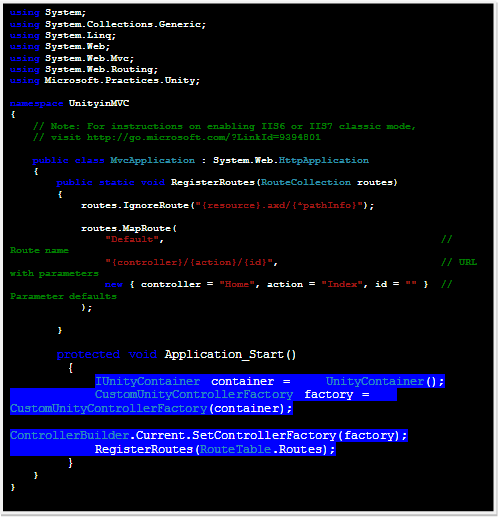This screenshot has width=498, height=518.
Task: Click 'with parameters' comment text
Action: click(54, 273)
